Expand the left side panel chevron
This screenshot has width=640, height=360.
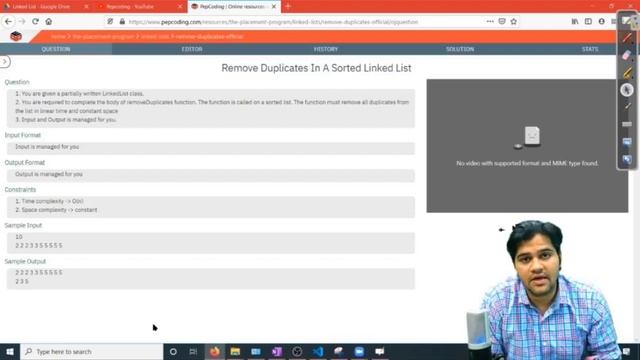coord(5,62)
